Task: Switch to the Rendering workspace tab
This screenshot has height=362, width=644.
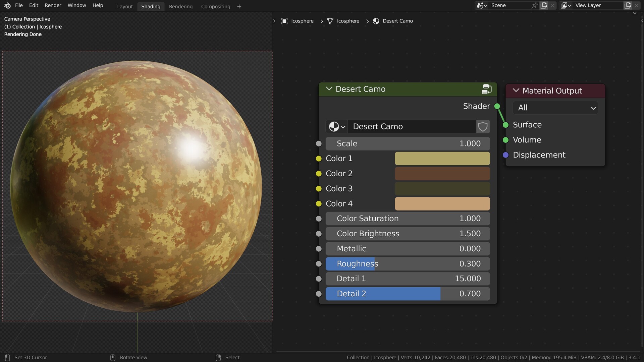Action: (x=180, y=6)
